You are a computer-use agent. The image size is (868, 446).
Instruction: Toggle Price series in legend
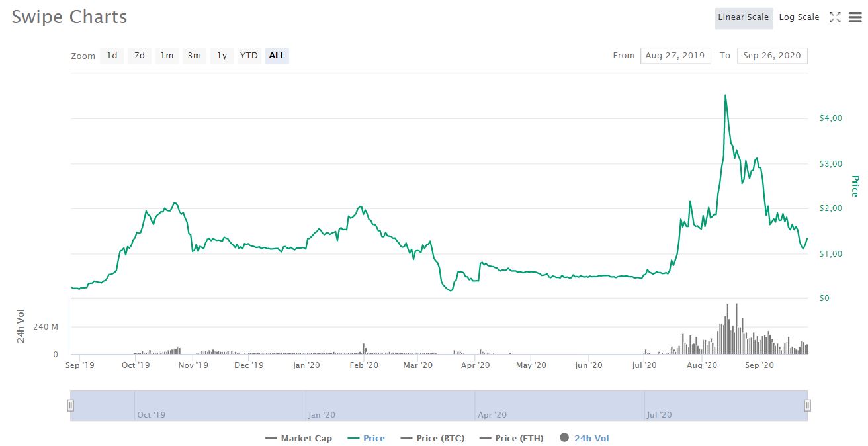366,438
